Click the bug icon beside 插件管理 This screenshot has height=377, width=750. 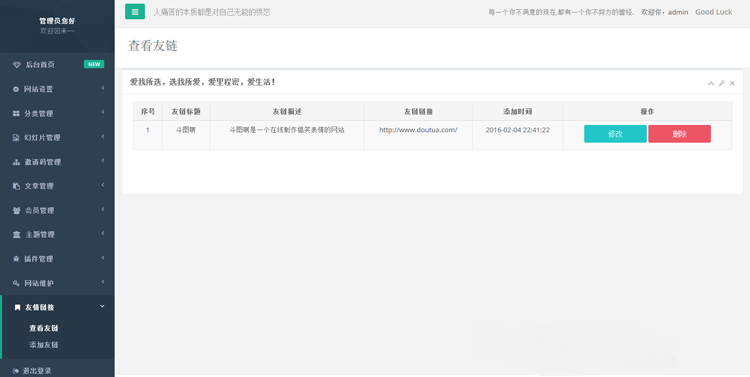click(16, 259)
